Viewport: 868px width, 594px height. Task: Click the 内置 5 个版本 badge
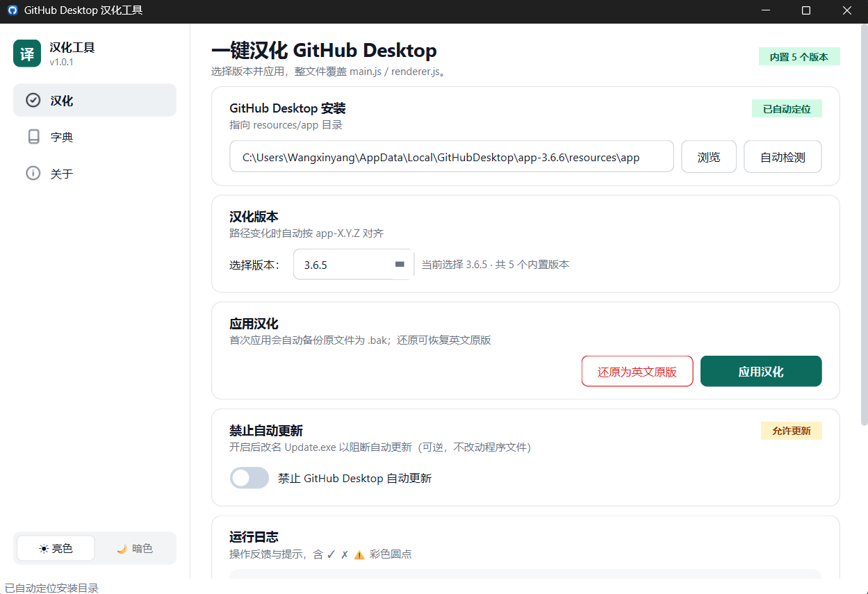[x=799, y=57]
